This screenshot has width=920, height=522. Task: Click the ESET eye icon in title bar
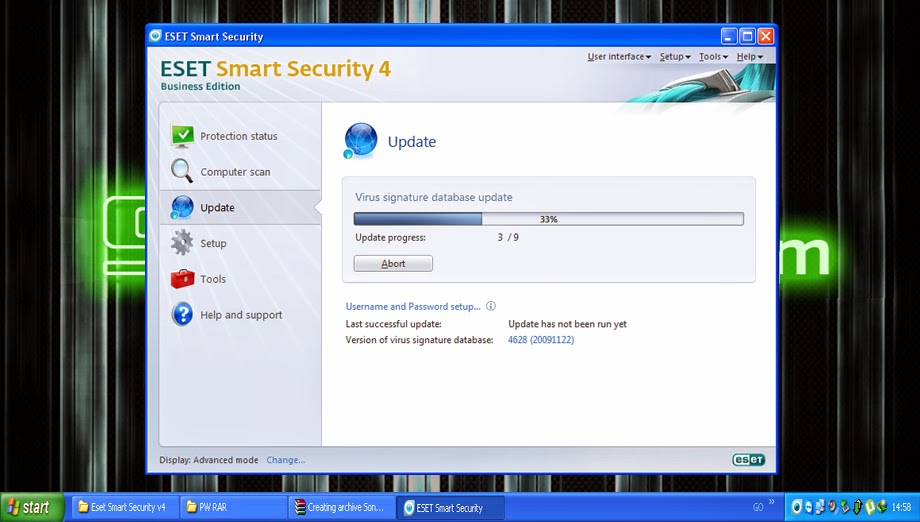click(x=155, y=36)
